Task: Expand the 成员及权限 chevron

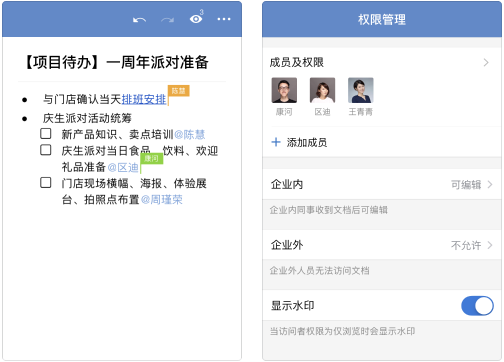Action: click(486, 62)
